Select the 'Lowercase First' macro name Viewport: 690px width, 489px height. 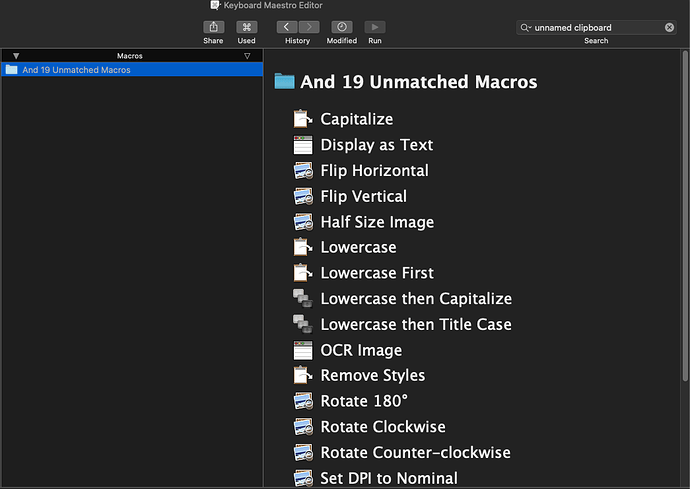[x=377, y=273]
